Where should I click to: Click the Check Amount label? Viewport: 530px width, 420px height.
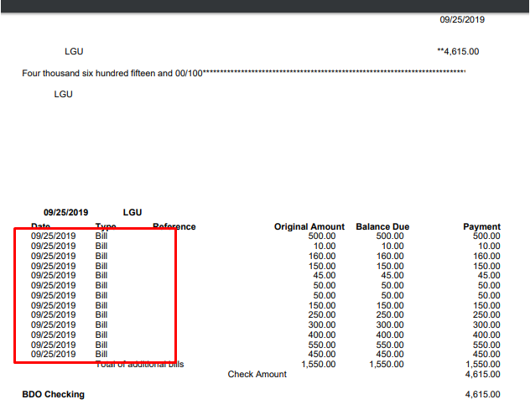pyautogui.click(x=257, y=375)
